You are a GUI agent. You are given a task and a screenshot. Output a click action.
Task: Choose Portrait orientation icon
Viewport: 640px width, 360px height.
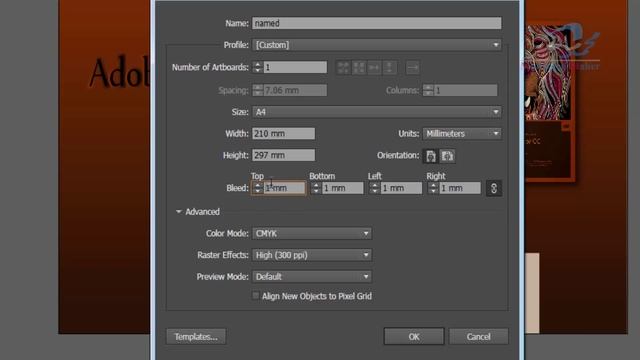coord(431,156)
